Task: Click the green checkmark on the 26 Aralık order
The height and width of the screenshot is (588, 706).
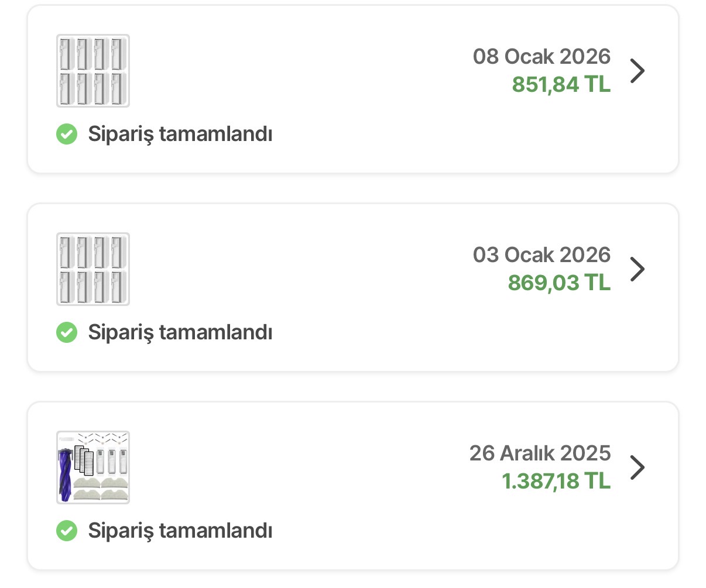Action: tap(67, 531)
